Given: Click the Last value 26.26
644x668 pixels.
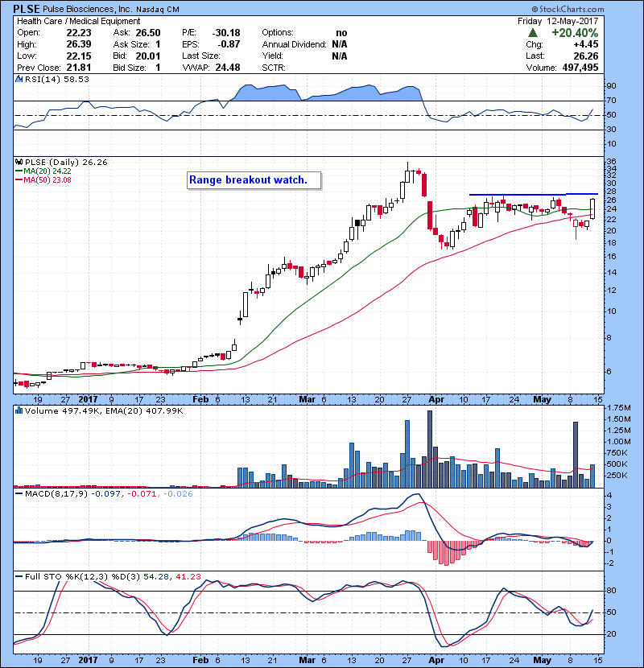Looking at the screenshot, I should [585, 56].
